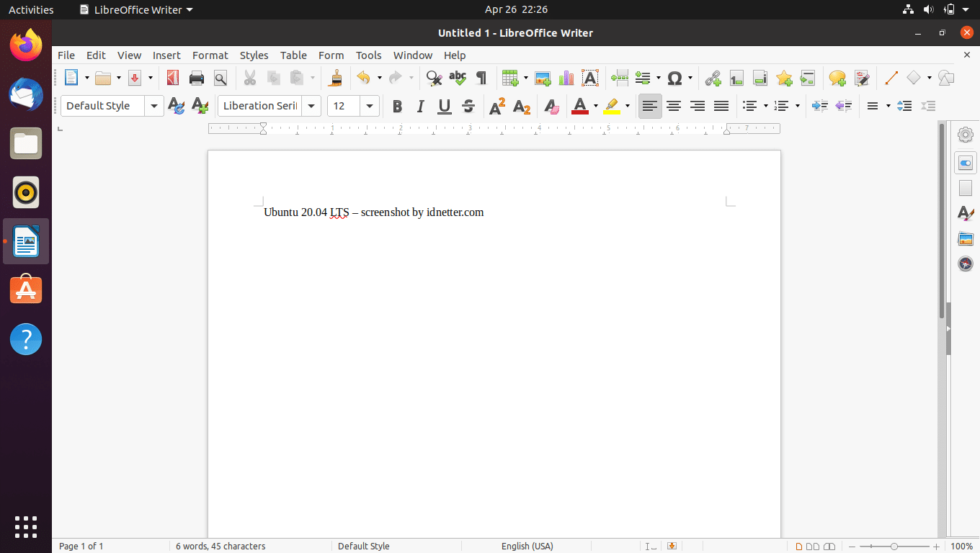
Task: Insert a comment
Action: [837, 78]
